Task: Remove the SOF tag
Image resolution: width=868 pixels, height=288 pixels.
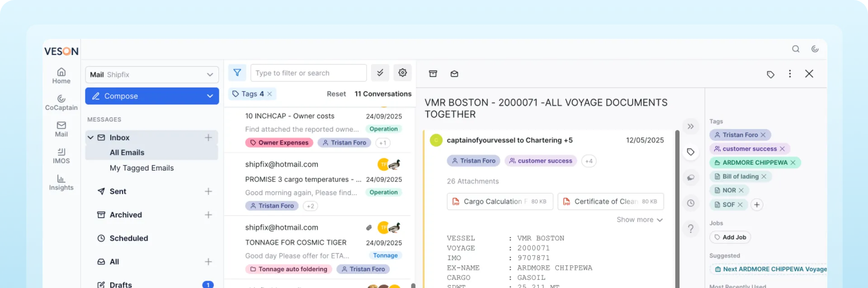Action: click(x=740, y=204)
